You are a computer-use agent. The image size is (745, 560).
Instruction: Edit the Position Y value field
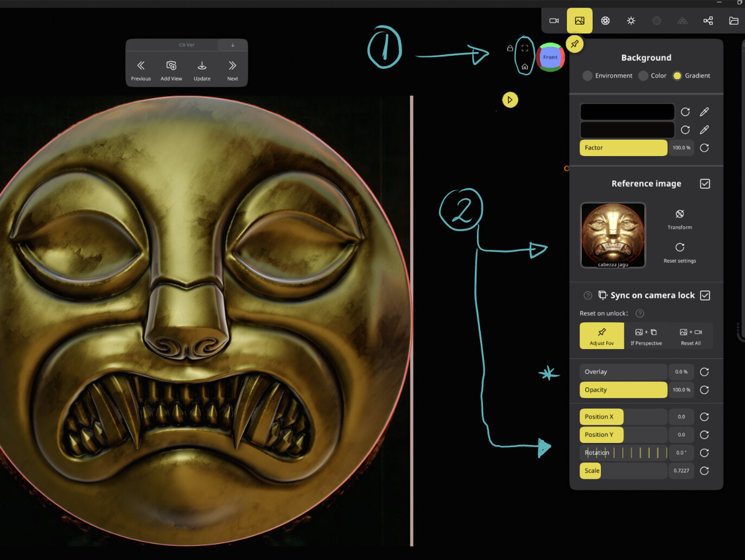pyautogui.click(x=682, y=435)
